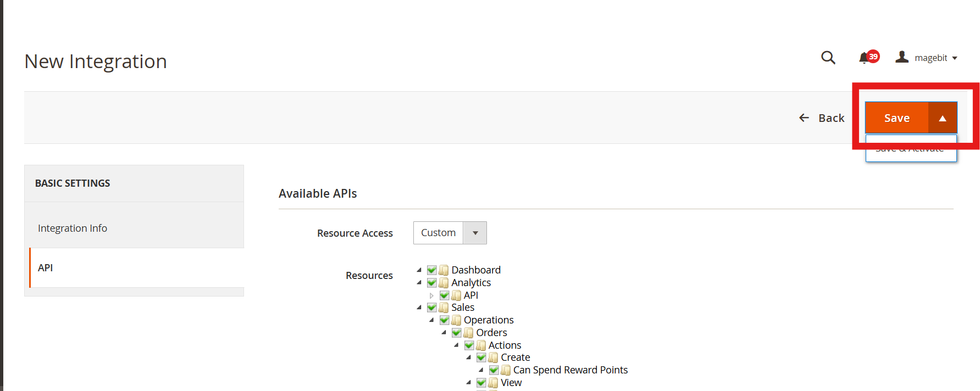Click the Orders folder icon
980x391 pixels.
coord(468,333)
